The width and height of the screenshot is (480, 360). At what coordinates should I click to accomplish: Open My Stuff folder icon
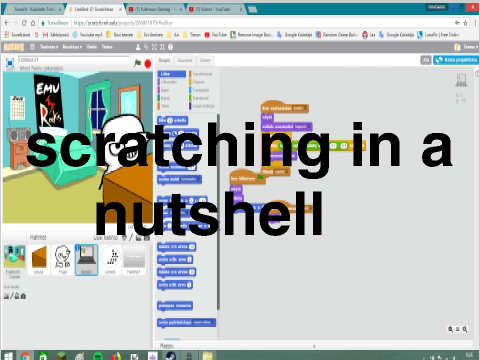point(457,47)
